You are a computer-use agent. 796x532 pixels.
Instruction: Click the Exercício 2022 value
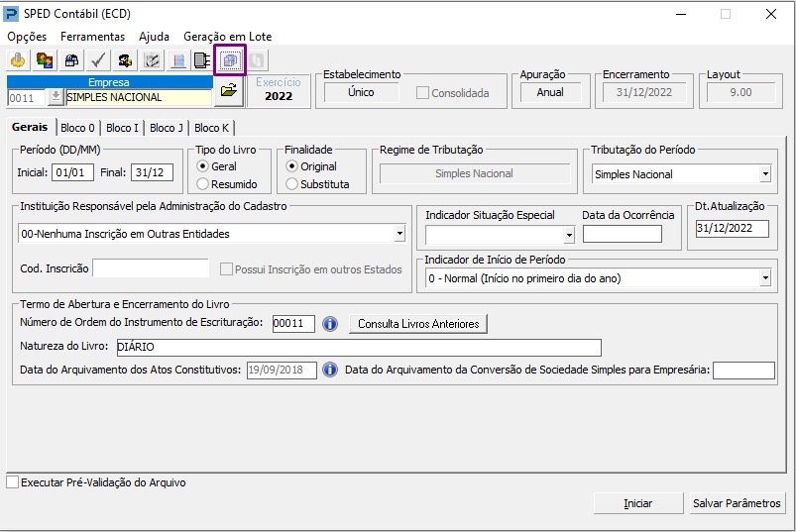[x=279, y=96]
